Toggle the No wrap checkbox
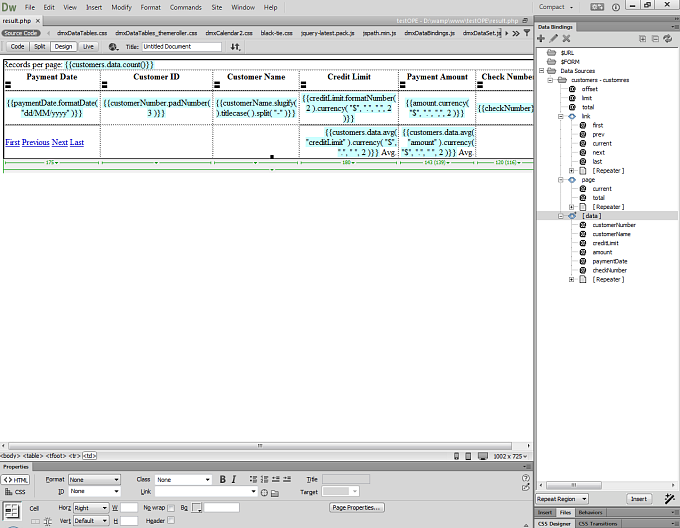This screenshot has height=528, width=680. 171,508
